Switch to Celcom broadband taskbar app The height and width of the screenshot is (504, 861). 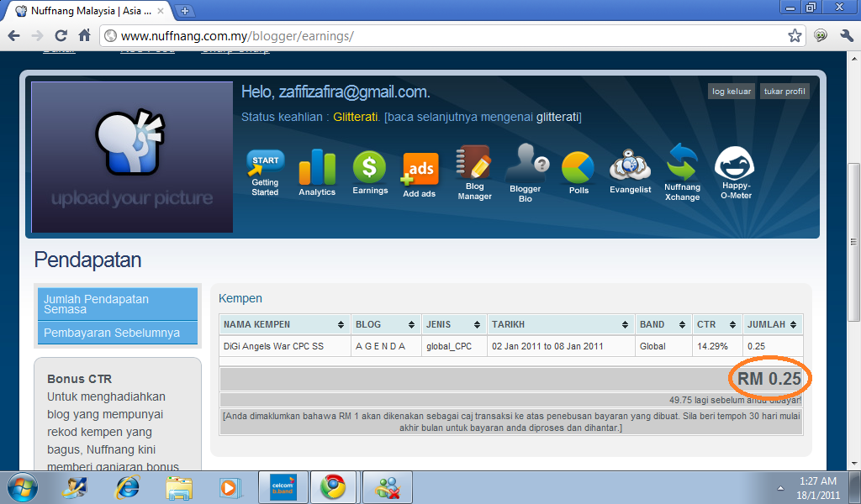283,487
